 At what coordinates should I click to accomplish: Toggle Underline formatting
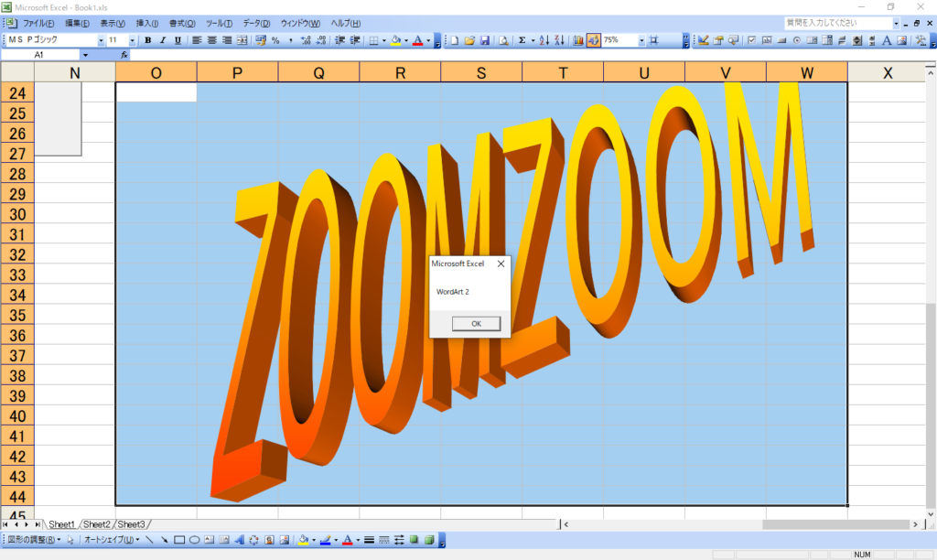(x=178, y=40)
